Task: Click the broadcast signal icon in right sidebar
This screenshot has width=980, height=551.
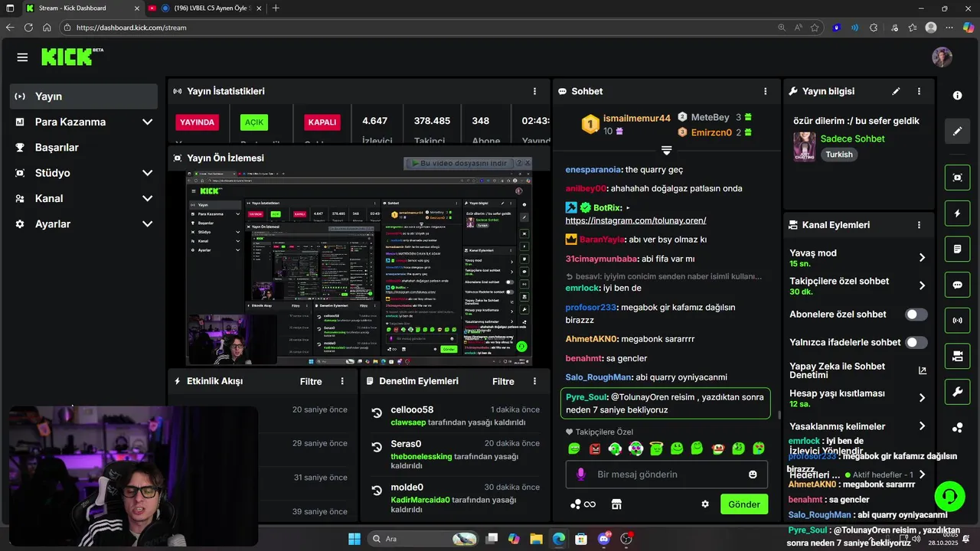Action: (x=957, y=320)
